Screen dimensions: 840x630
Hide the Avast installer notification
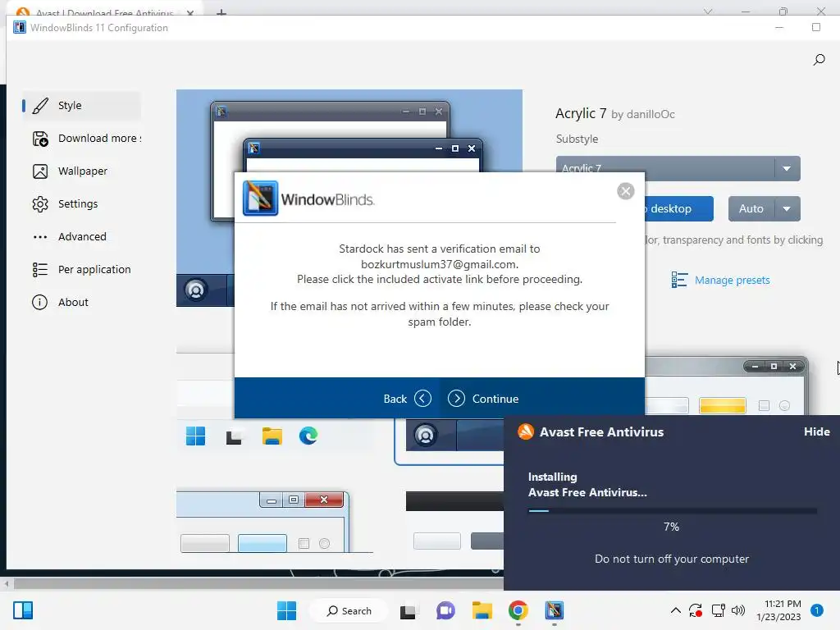(x=816, y=431)
